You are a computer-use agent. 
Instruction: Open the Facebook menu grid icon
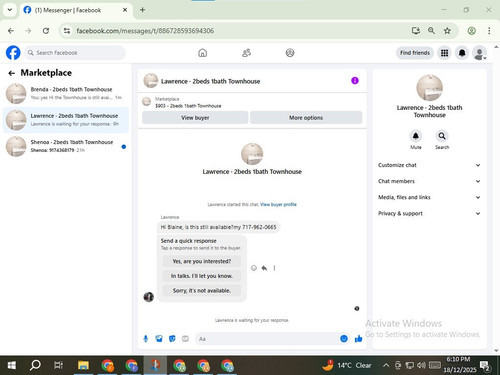[444, 53]
